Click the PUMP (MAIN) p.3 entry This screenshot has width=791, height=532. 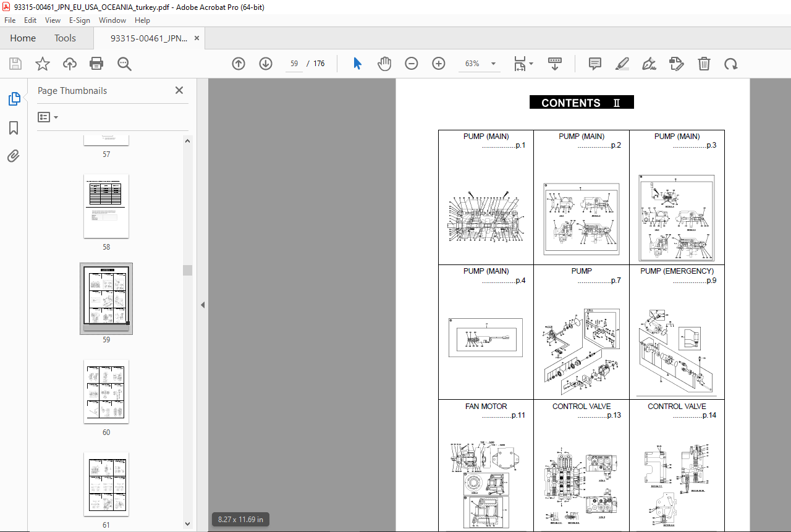point(677,197)
